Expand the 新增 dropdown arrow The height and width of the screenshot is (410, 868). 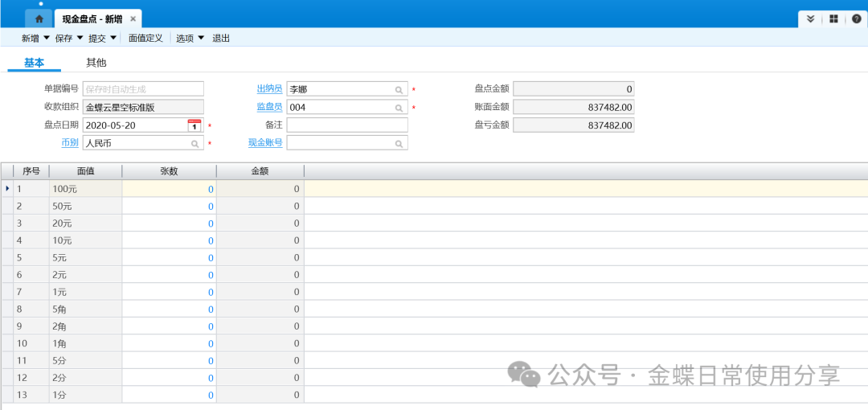click(x=47, y=38)
